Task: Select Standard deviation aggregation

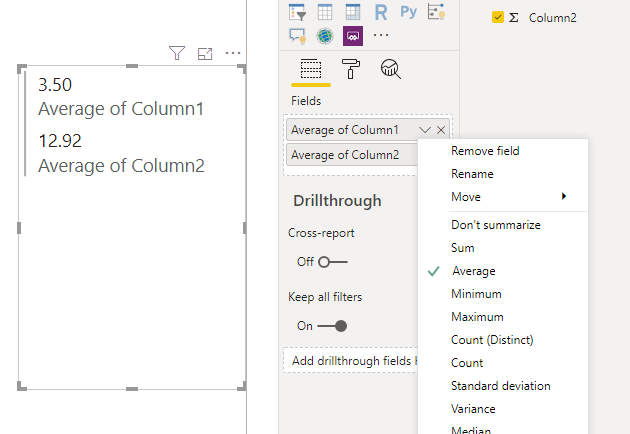Action: [503, 386]
